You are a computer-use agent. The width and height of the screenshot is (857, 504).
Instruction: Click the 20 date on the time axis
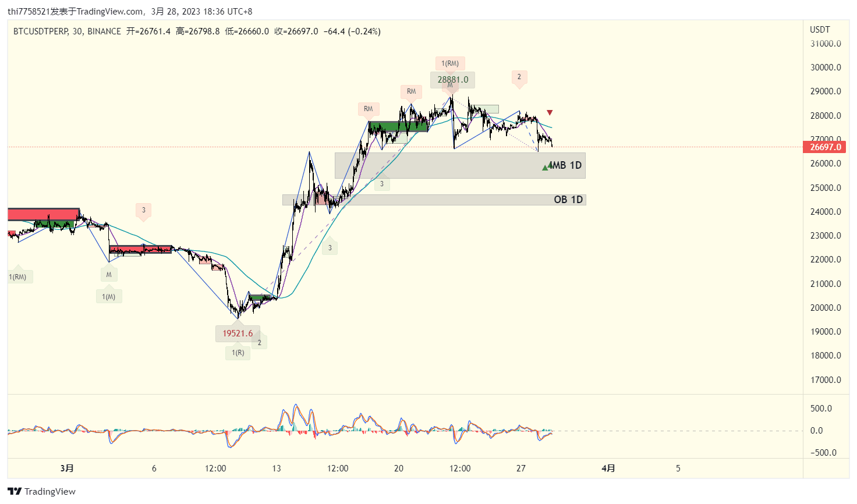[399, 468]
